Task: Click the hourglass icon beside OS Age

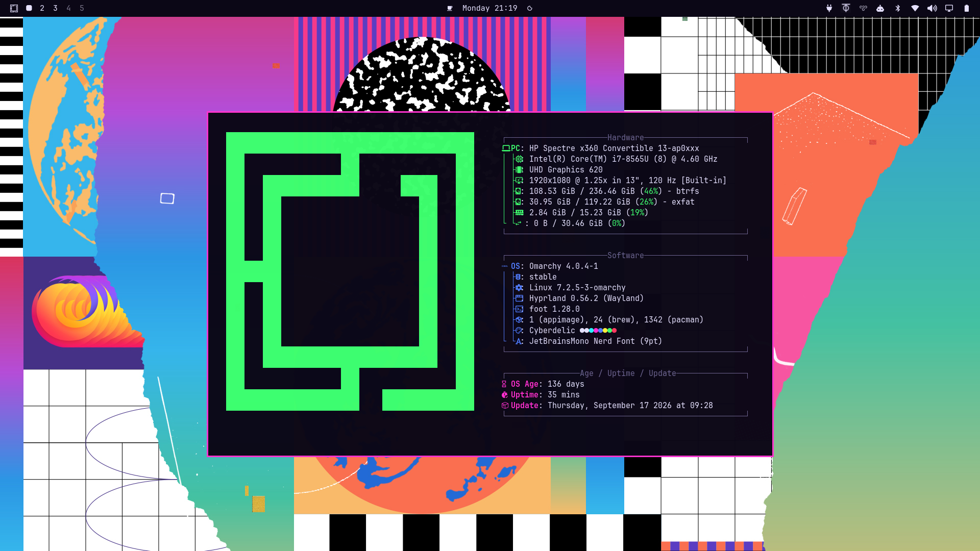Action: click(x=504, y=384)
